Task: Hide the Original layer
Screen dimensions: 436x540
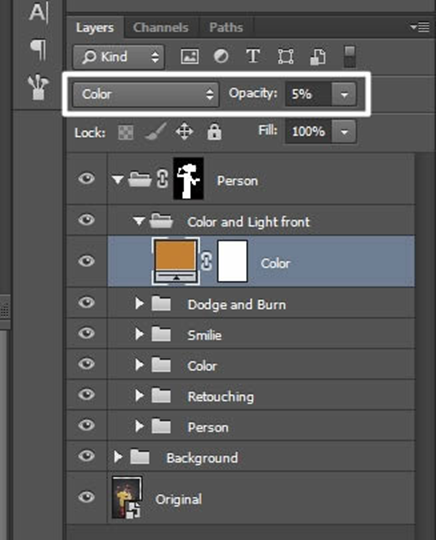Action: tap(86, 497)
